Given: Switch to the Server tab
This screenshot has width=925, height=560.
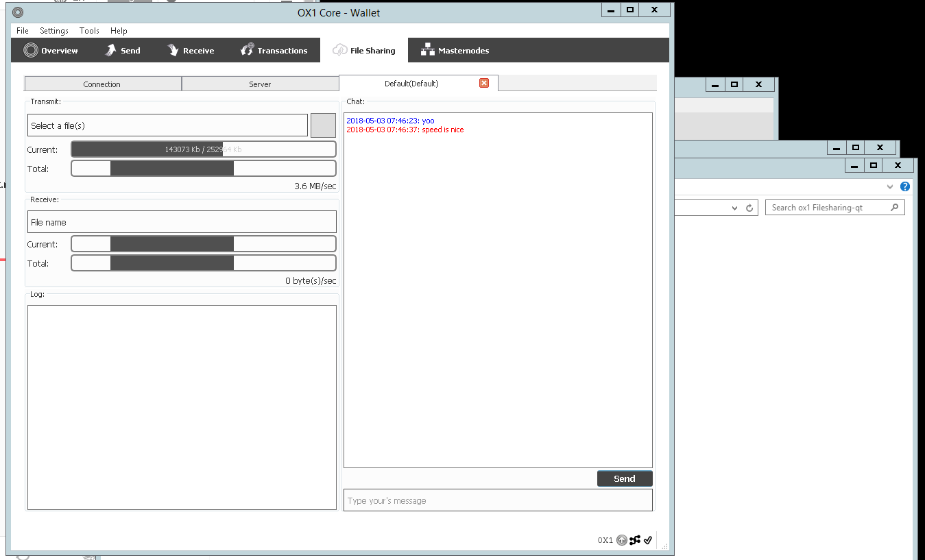Looking at the screenshot, I should click(260, 84).
